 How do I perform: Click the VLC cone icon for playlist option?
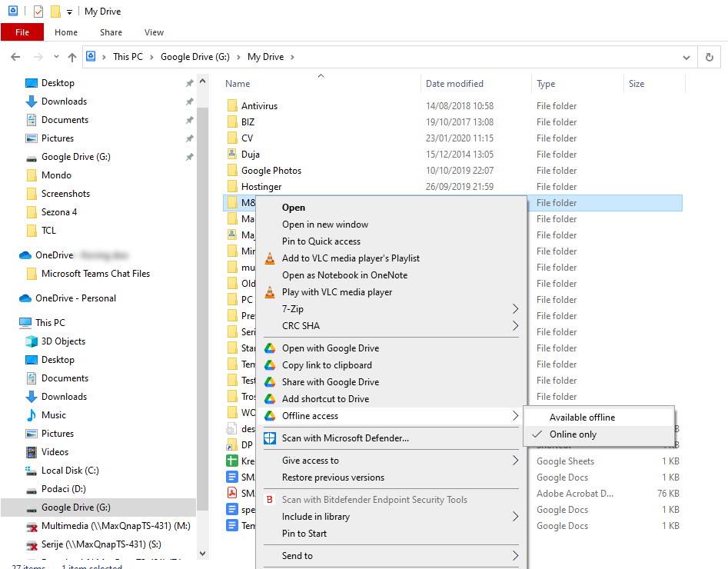click(271, 259)
